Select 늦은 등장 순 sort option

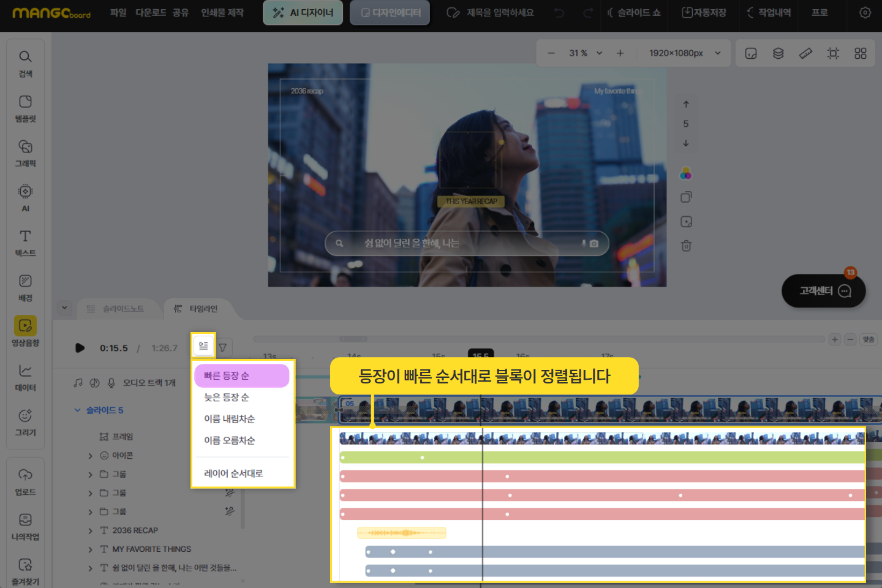tap(227, 397)
